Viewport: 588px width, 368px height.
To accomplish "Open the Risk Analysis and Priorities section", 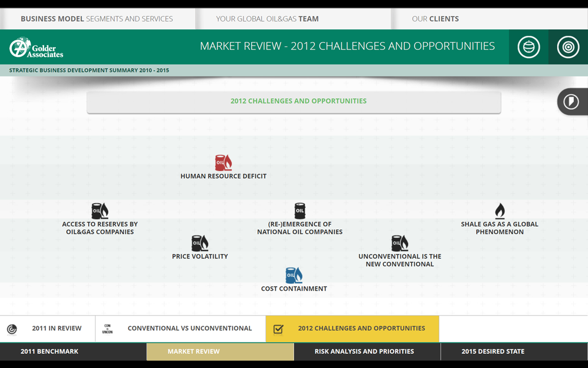I will tap(364, 351).
